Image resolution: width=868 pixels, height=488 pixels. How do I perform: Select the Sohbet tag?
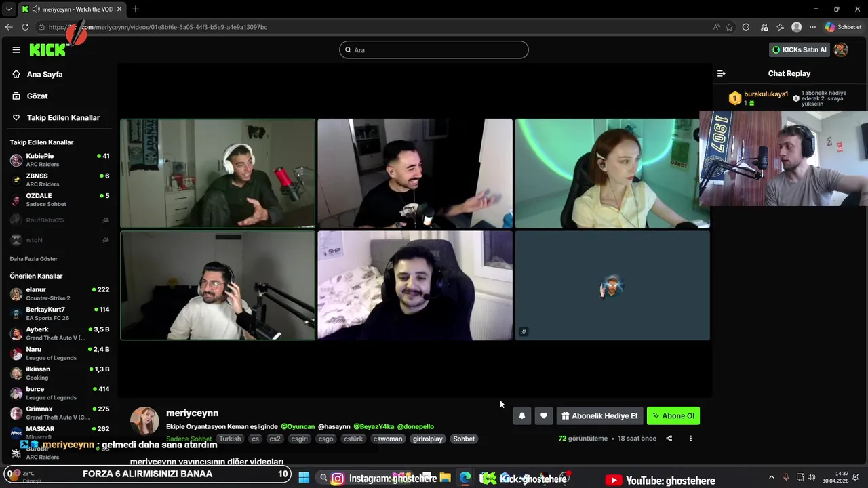[464, 439]
